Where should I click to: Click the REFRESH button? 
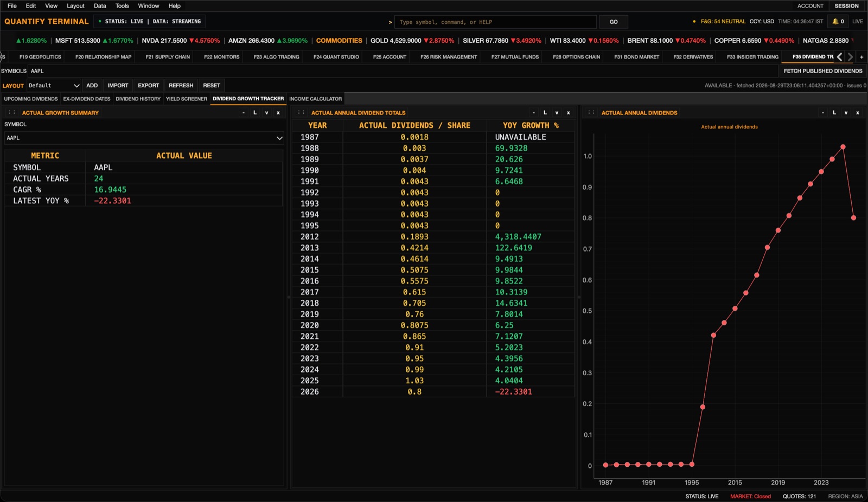[181, 86]
